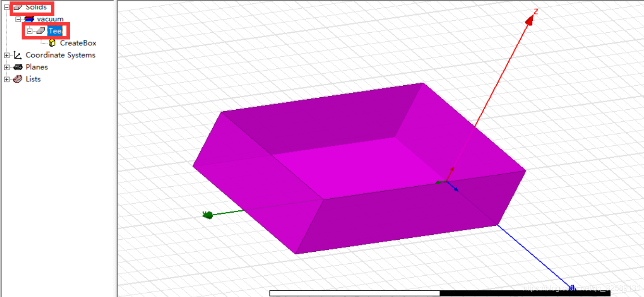This screenshot has height=297, width=644.
Task: Expand the Lists node
Action: (x=7, y=79)
